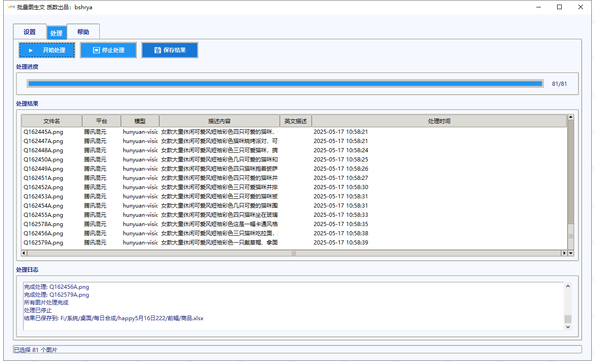Click the app logo in title bar
Screen dimensions: 595x364
11,7
